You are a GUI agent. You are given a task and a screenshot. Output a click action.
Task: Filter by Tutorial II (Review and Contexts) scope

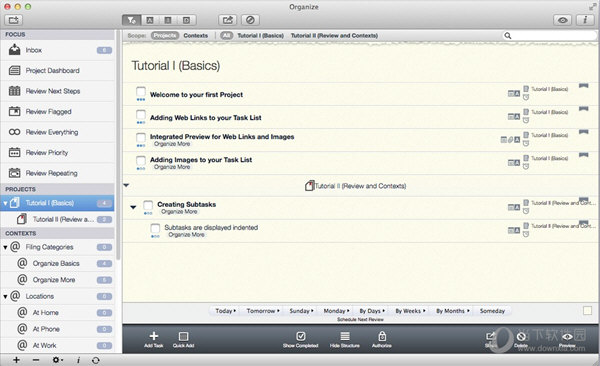point(334,36)
